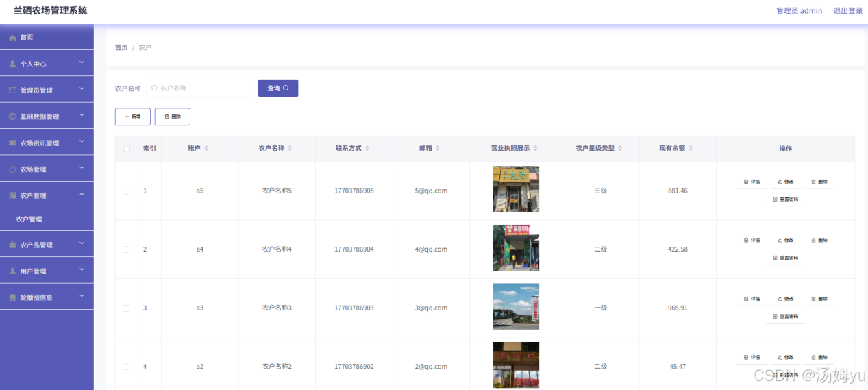
Task: Expand the 用户管理 chevron
Action: [x=82, y=270]
